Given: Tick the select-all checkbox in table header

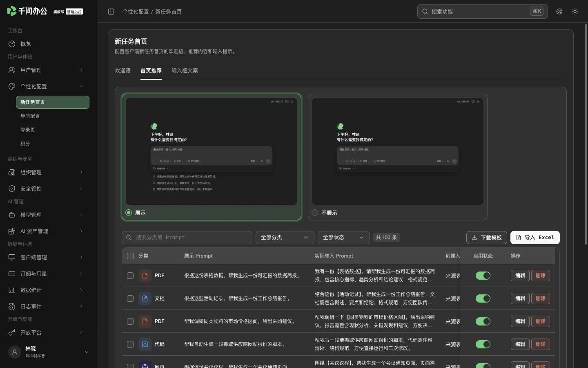Looking at the screenshot, I should (130, 256).
